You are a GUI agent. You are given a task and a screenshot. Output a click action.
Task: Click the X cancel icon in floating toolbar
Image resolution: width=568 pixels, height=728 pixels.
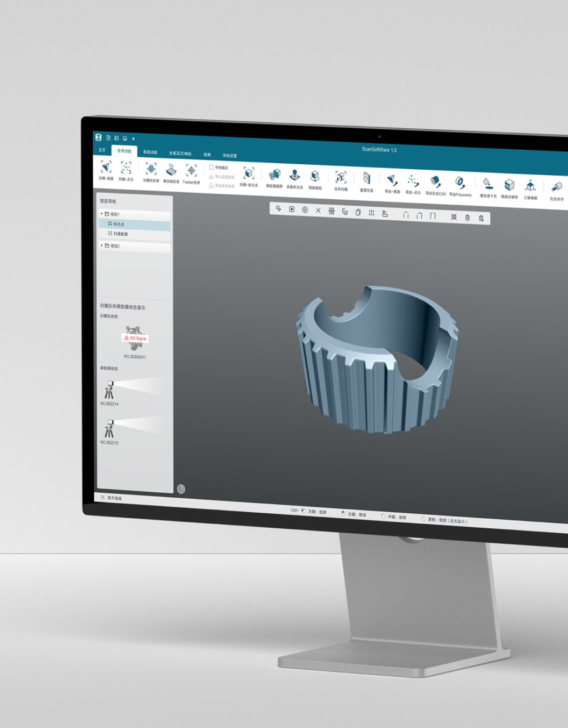click(318, 210)
